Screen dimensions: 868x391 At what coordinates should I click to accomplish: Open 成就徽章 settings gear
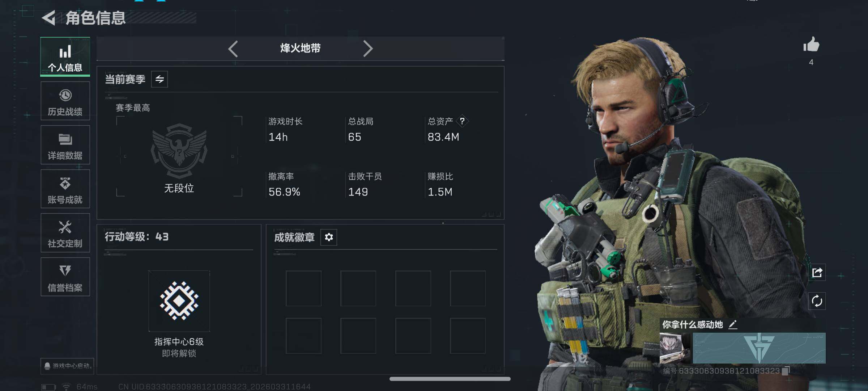[x=329, y=237]
